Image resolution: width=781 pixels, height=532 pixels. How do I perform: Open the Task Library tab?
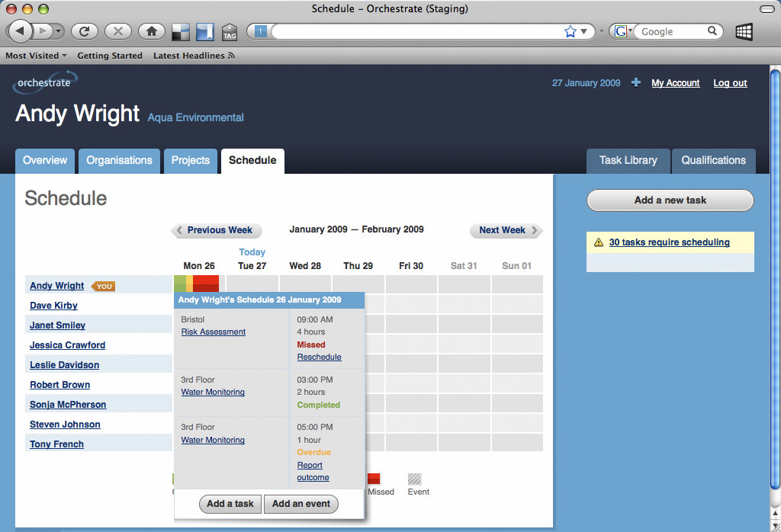628,161
